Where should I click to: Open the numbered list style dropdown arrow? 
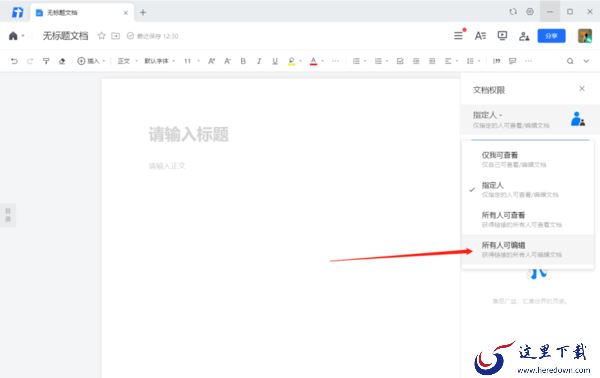coord(387,61)
